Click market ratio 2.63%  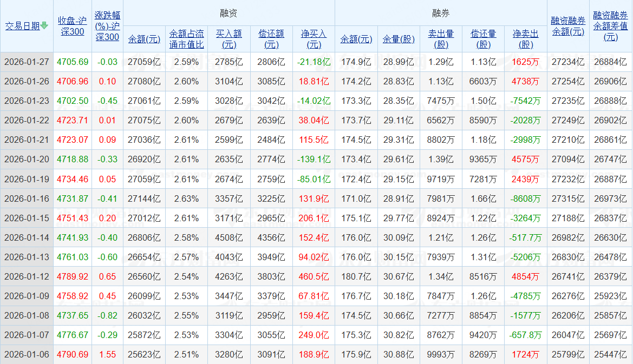click(186, 198)
